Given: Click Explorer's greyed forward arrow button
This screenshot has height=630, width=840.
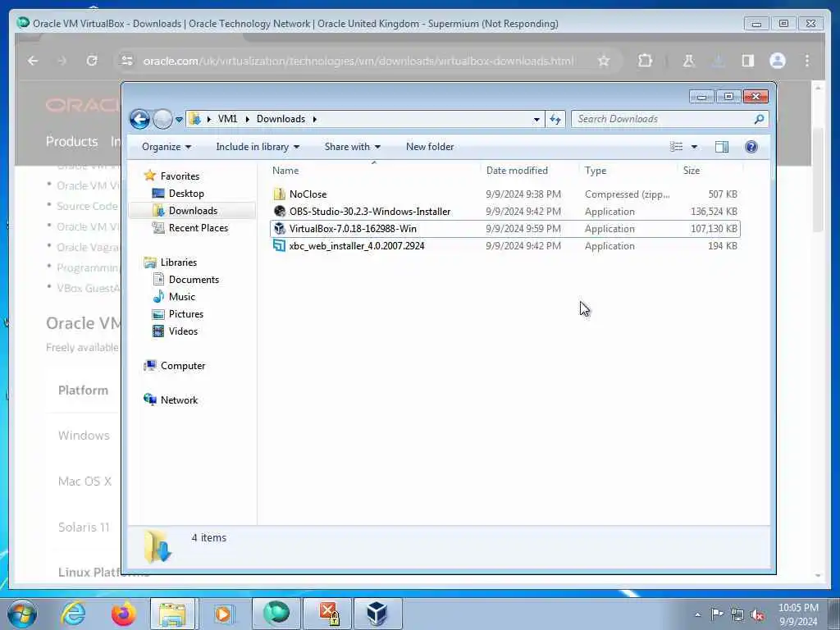Looking at the screenshot, I should coord(163,119).
